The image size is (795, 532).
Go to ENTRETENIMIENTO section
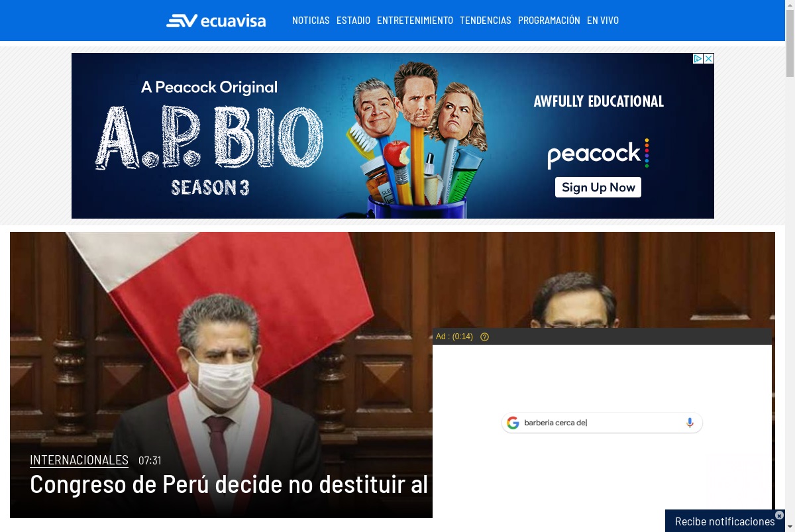coord(415,21)
